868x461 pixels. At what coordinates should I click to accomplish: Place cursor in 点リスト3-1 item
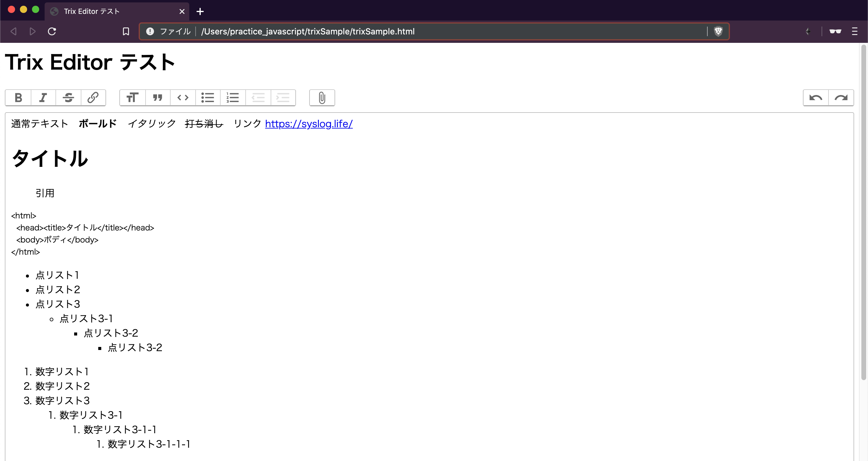point(86,319)
